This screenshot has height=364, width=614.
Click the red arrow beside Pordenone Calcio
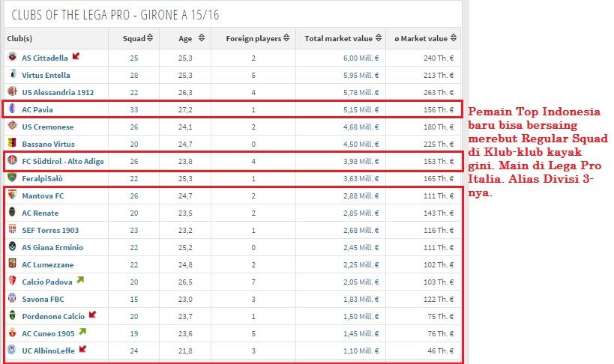tap(93, 315)
